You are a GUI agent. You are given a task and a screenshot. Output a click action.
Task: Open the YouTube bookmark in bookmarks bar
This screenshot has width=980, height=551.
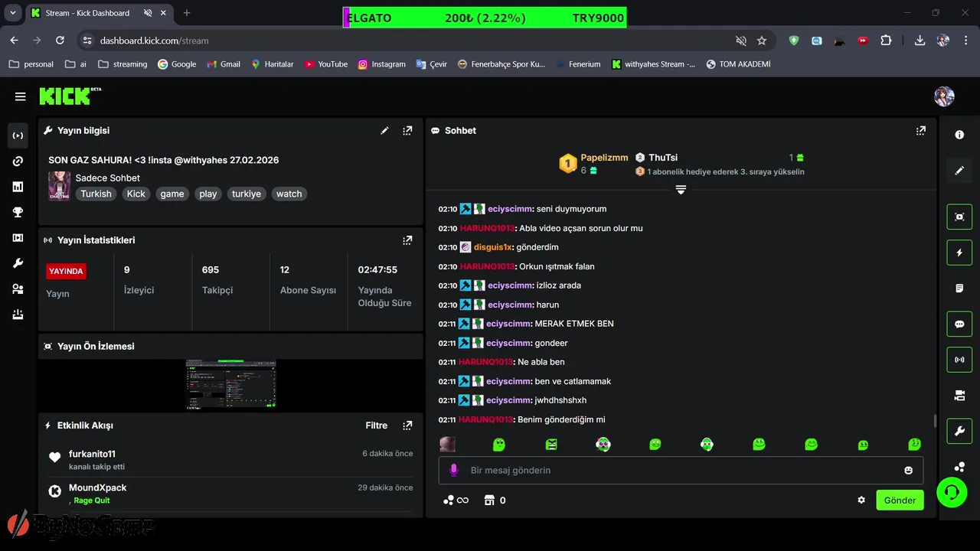(326, 64)
